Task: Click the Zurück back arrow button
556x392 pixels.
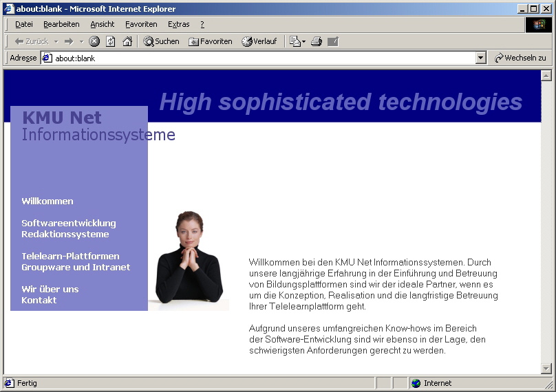Action: coord(31,41)
